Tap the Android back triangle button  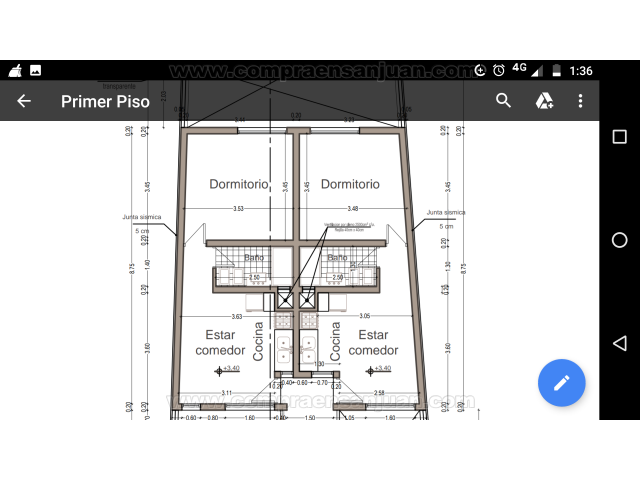pyautogui.click(x=619, y=343)
